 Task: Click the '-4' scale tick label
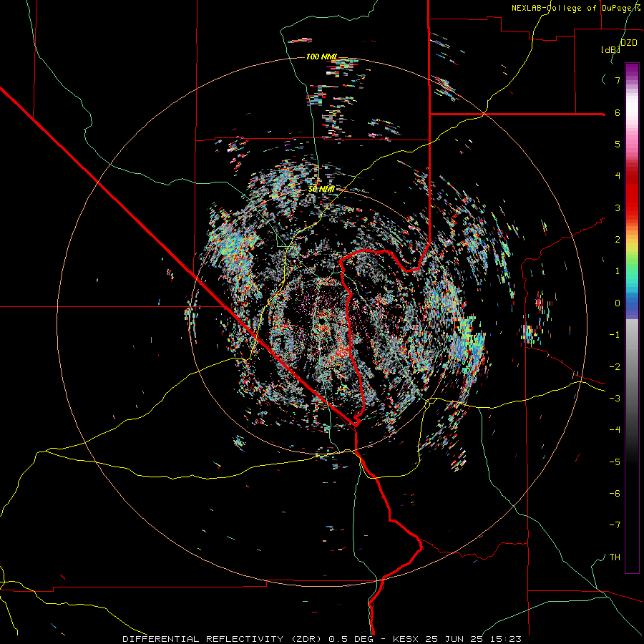[x=615, y=430]
